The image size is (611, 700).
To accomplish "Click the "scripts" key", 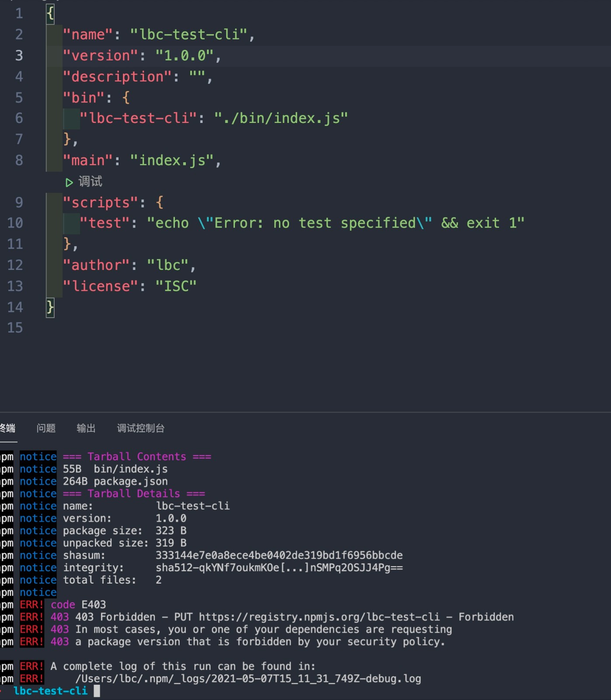I will click(100, 203).
